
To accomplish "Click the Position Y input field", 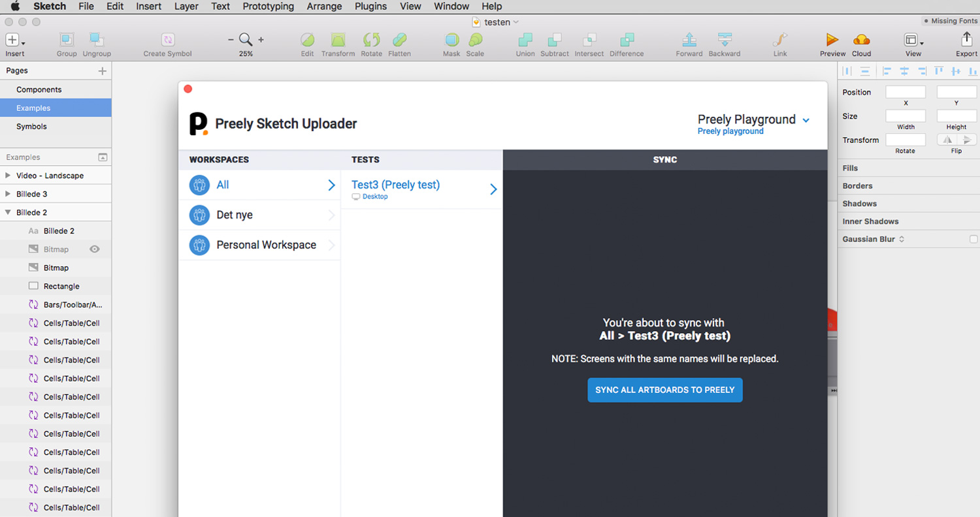I will click(956, 92).
